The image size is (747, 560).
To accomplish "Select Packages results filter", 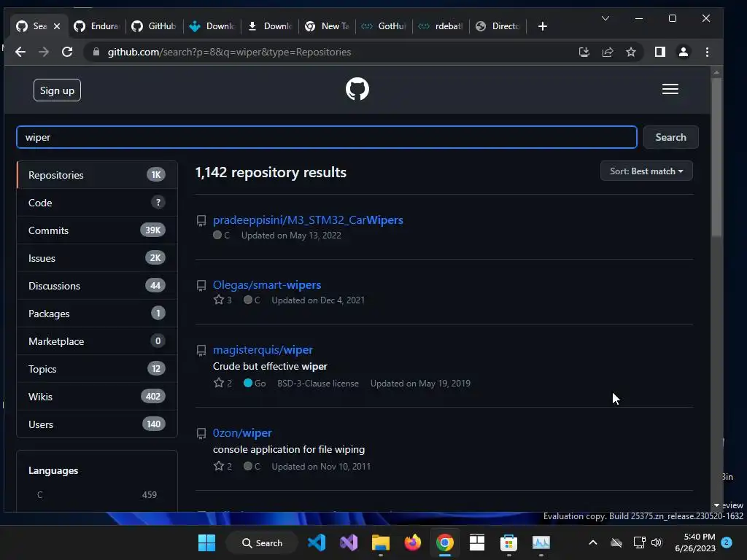I will tap(97, 314).
